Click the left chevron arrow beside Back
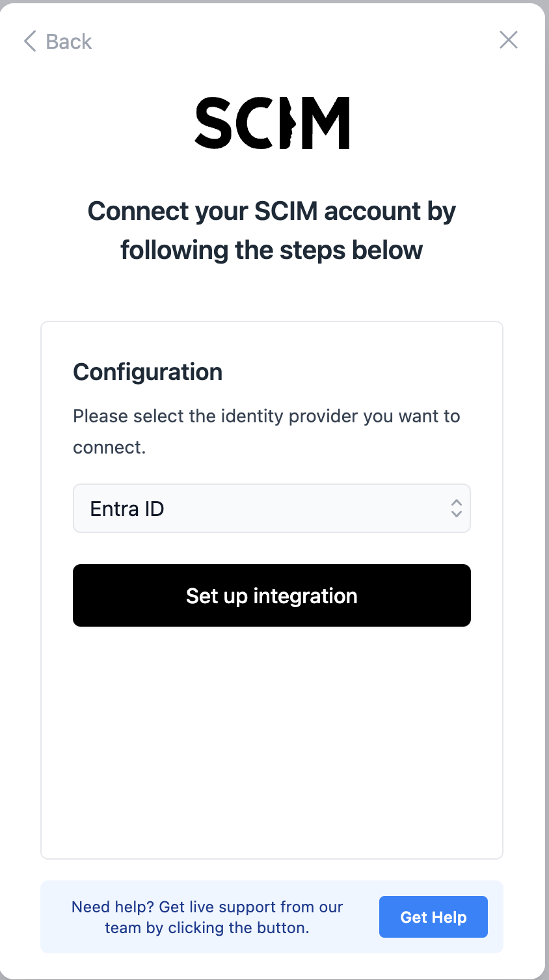 point(30,41)
